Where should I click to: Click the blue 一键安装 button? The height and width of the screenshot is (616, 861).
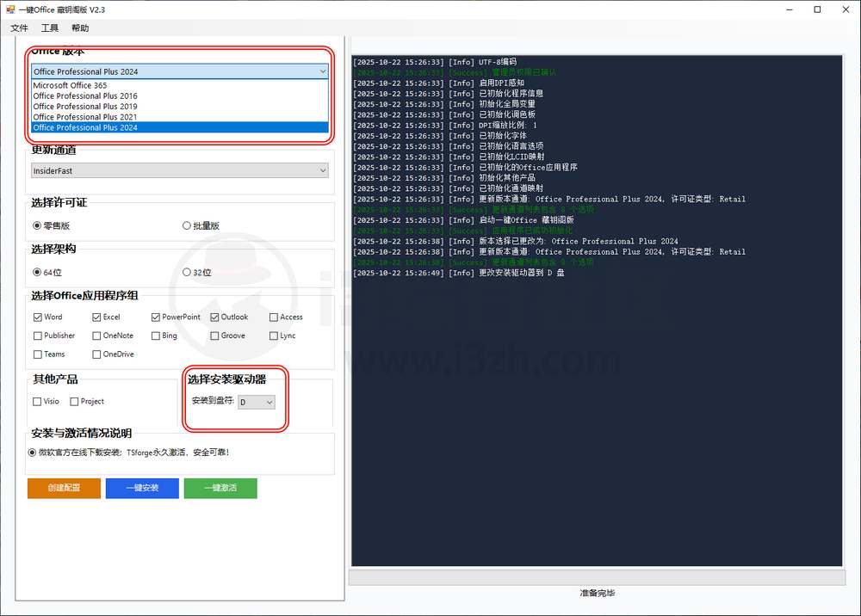coord(142,488)
